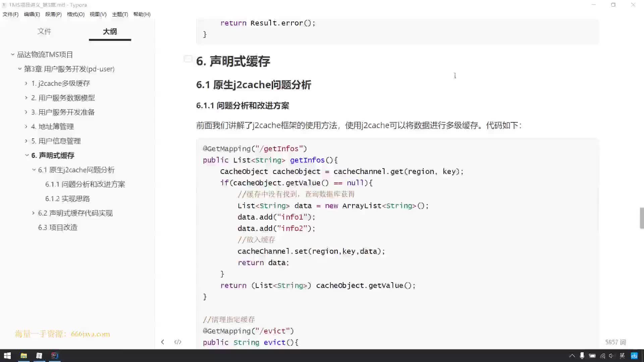Collapse the 6. 声明式缓存 section

26,155
